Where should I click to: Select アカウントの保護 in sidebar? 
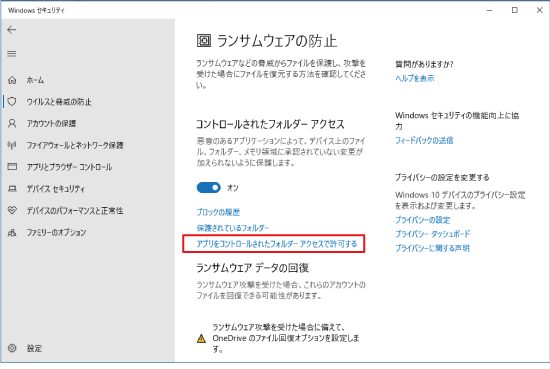51,123
